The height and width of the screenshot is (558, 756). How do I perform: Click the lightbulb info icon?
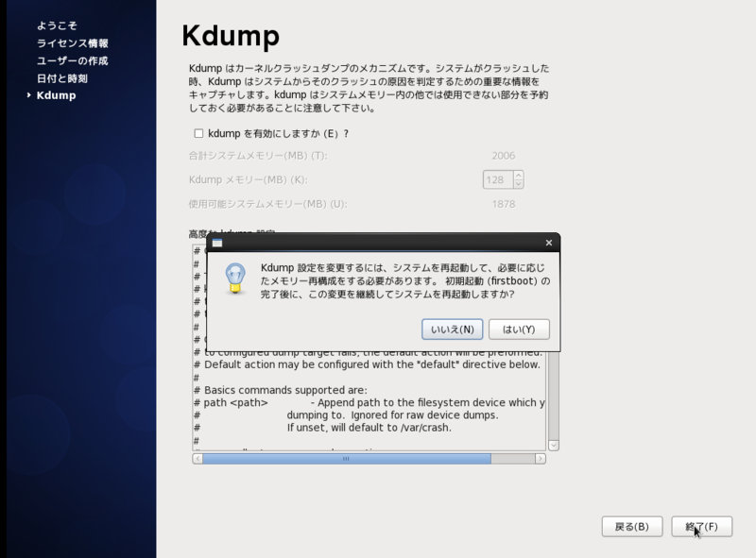(235, 278)
